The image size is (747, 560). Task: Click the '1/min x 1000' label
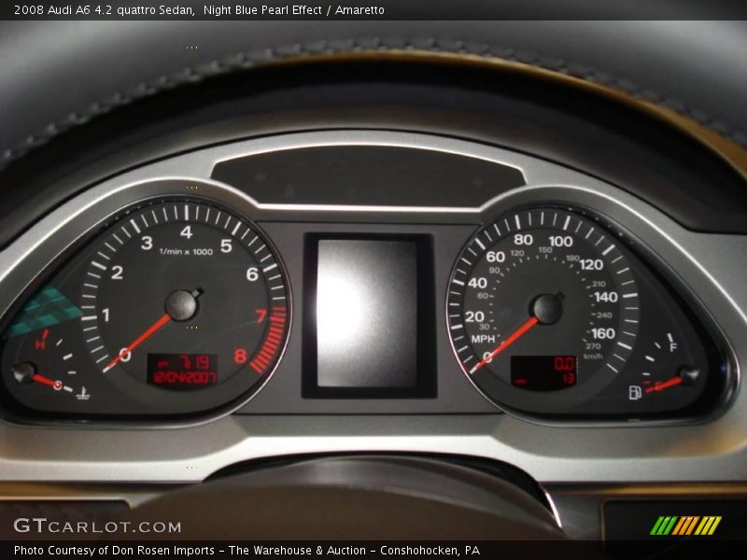click(186, 251)
